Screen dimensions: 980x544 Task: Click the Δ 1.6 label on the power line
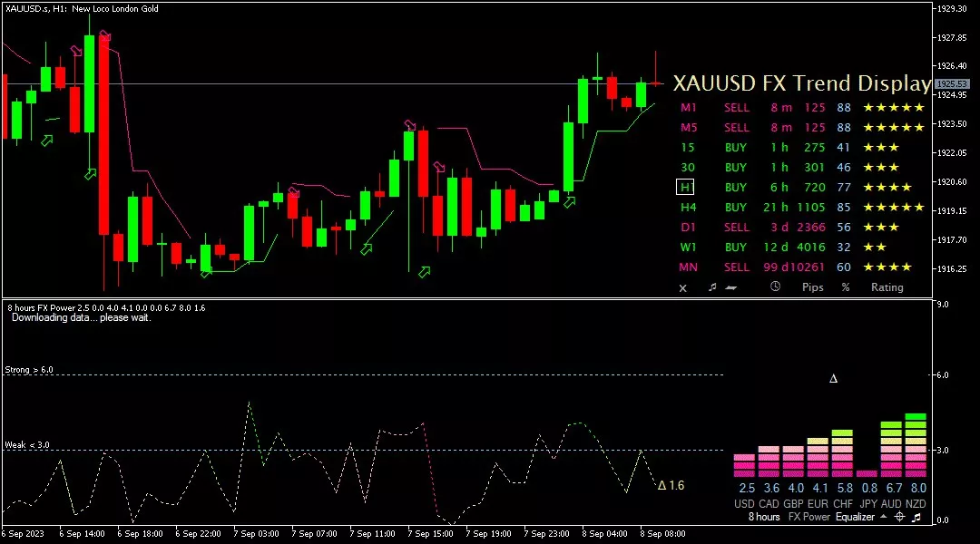[671, 485]
